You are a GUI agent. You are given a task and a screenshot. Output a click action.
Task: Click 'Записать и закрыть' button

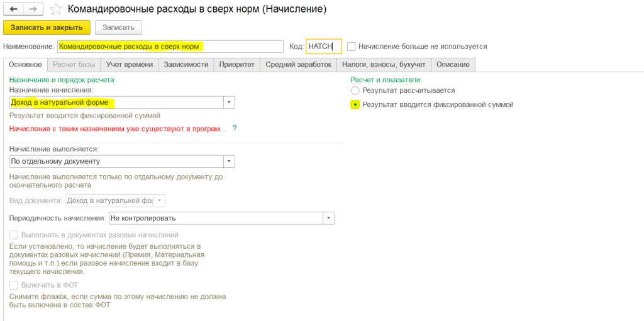[x=47, y=28]
